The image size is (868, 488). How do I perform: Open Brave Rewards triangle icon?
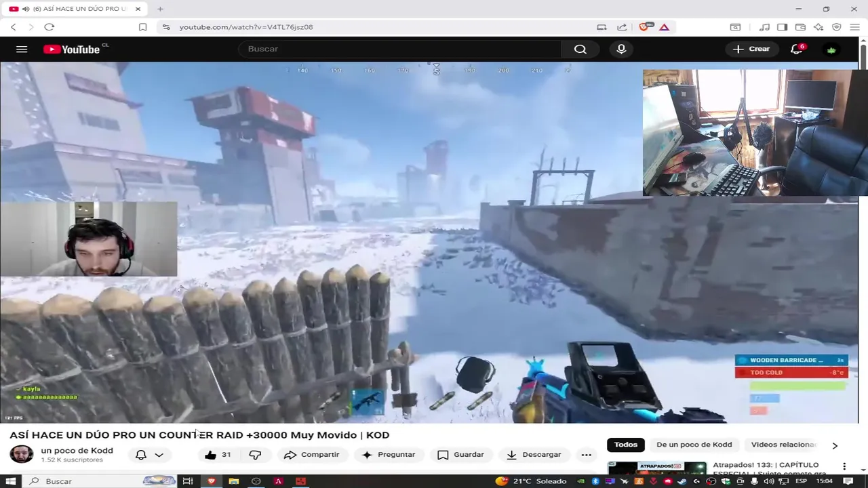coord(664,27)
